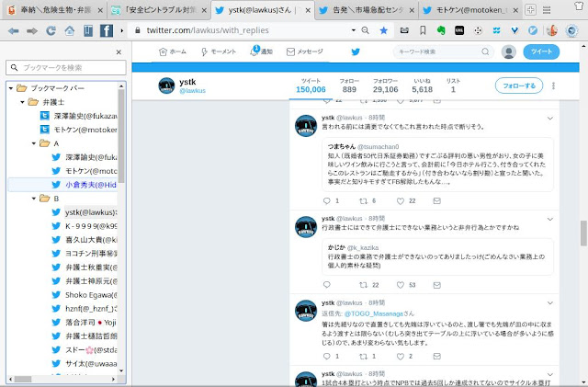Reload the page with the refresh icon
This screenshot has height=387, width=588.
(51, 31)
